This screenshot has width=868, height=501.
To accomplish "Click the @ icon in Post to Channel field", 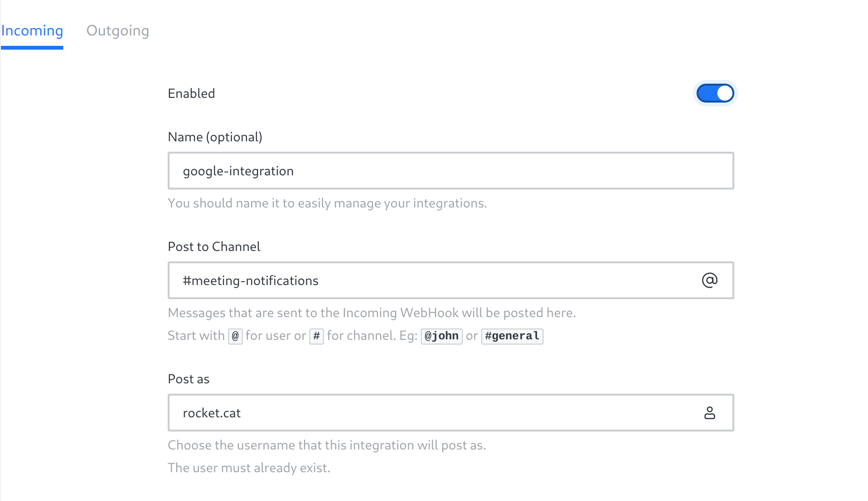I will click(709, 280).
